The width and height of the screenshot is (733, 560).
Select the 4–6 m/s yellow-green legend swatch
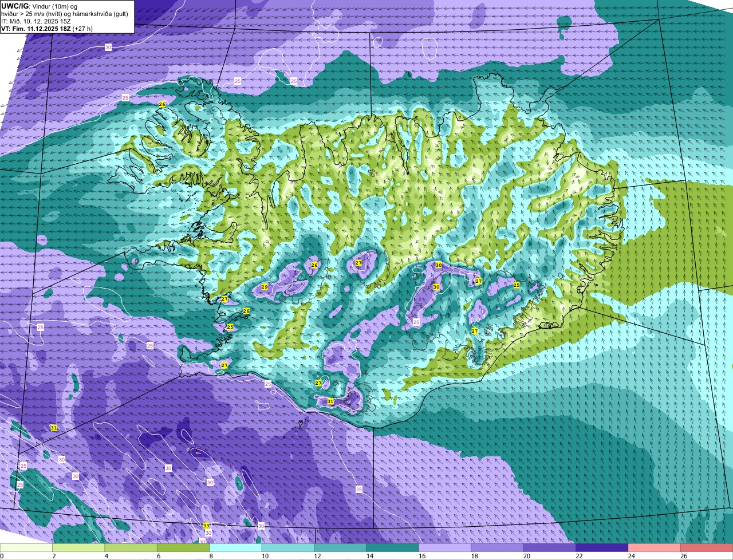tap(131, 548)
